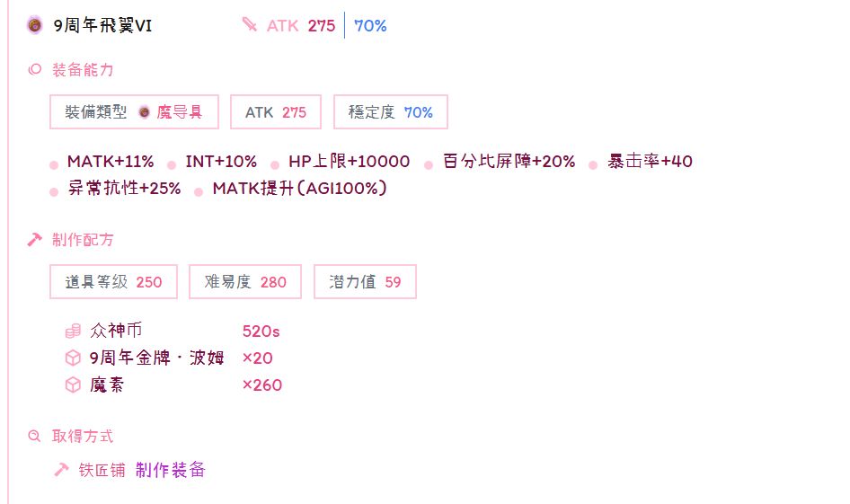
Task: Click the magnifier icon beside 取得方式
Action: coord(35,436)
